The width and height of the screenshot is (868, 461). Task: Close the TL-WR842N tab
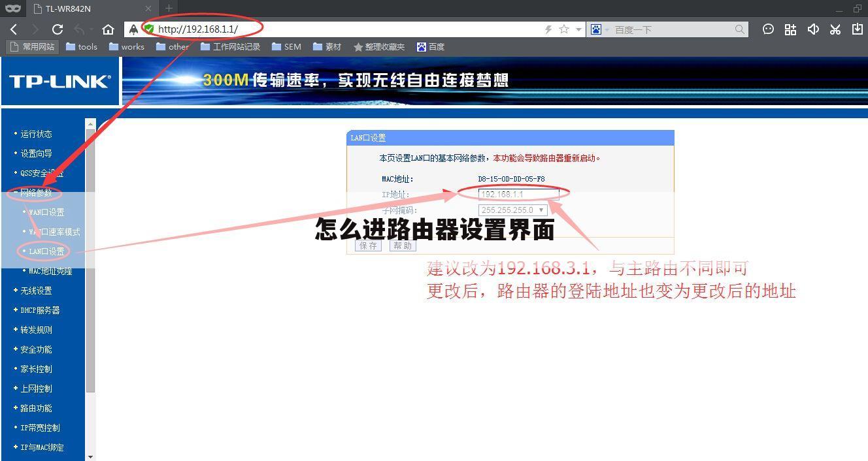[x=148, y=8]
